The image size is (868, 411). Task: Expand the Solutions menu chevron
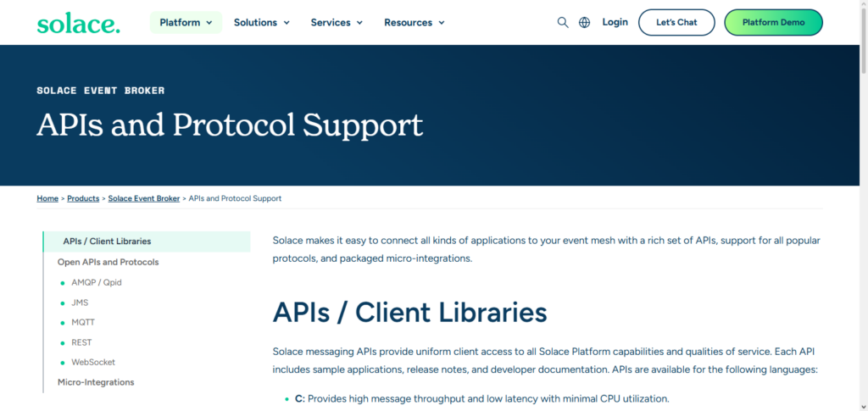287,23
